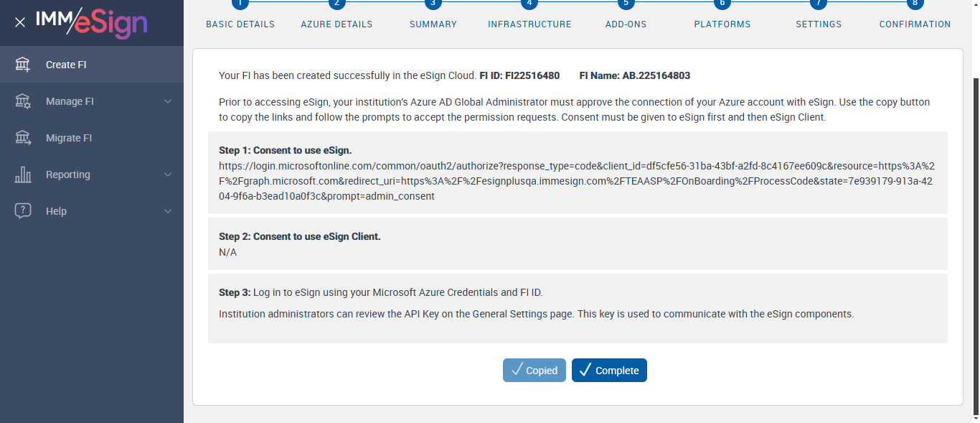Go to the Settings step
Image resolution: width=980 pixels, height=423 pixels.
pyautogui.click(x=819, y=24)
